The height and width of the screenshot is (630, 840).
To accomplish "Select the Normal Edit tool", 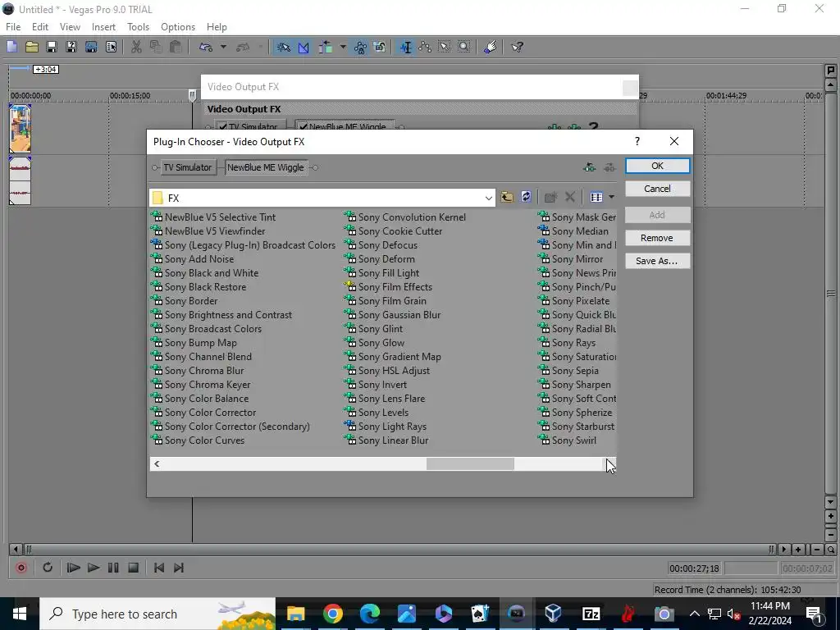I will point(405,47).
